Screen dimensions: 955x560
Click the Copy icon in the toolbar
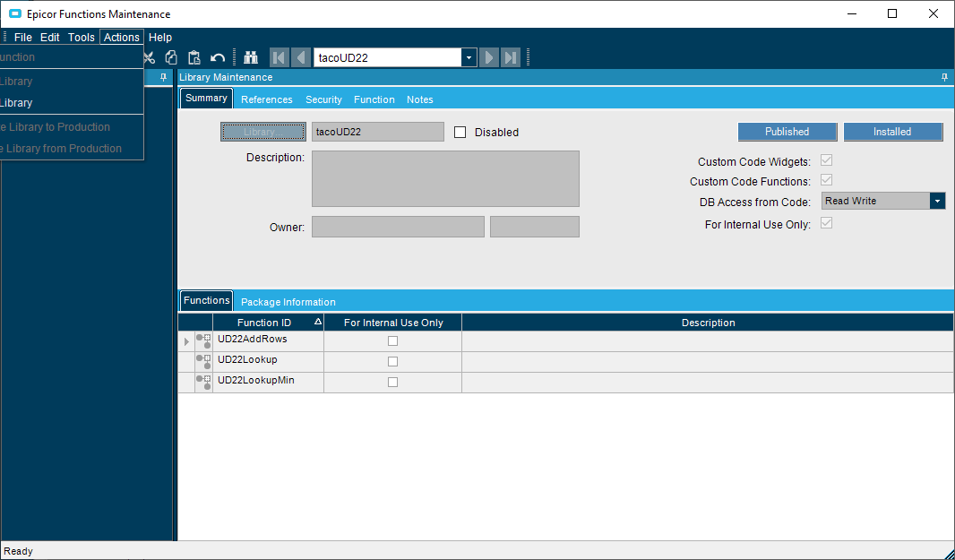[171, 58]
